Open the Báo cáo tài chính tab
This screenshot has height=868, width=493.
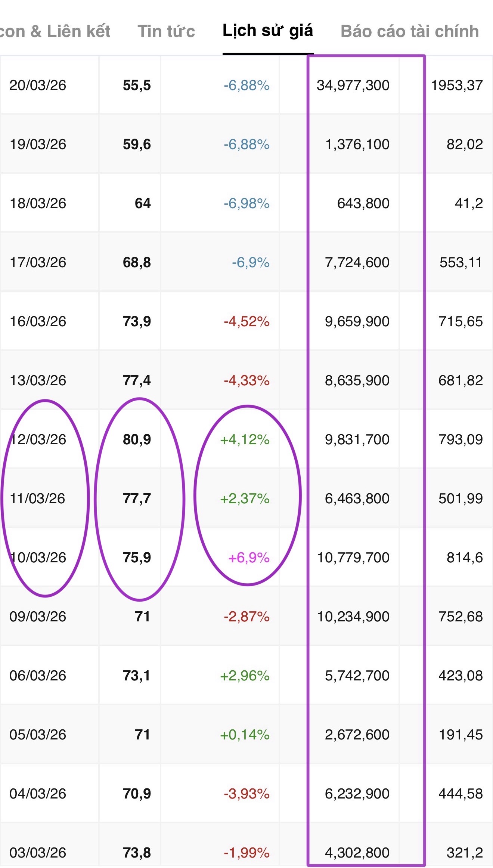point(409,31)
